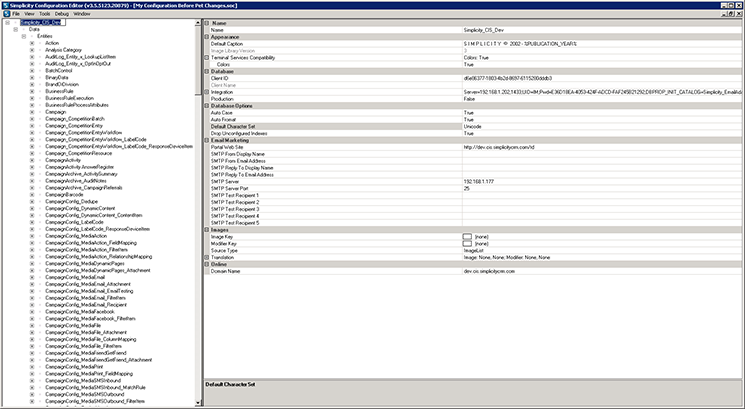Image resolution: width=745 pixels, height=409 pixels.
Task: Collapse the Images property category
Action: [207, 230]
